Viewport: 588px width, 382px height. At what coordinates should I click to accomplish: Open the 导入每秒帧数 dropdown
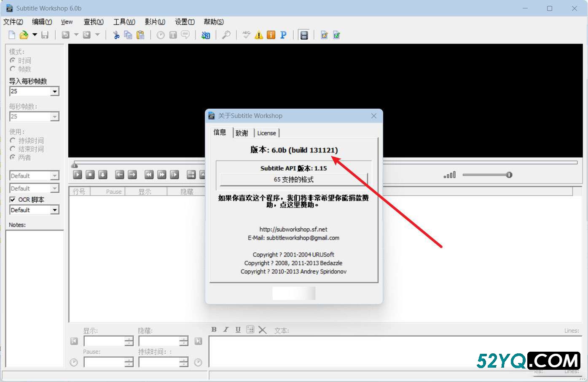point(55,91)
